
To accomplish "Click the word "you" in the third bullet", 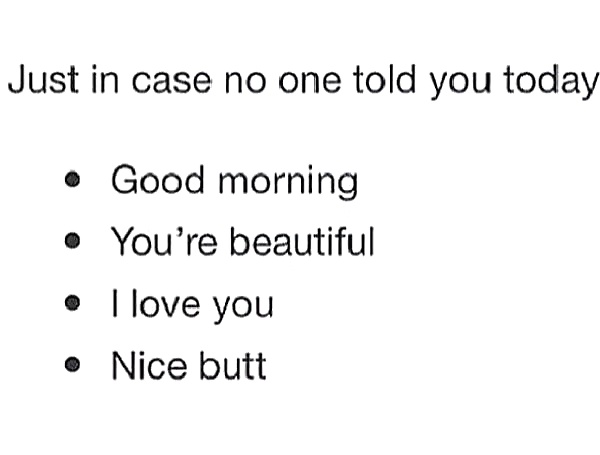I will (243, 306).
